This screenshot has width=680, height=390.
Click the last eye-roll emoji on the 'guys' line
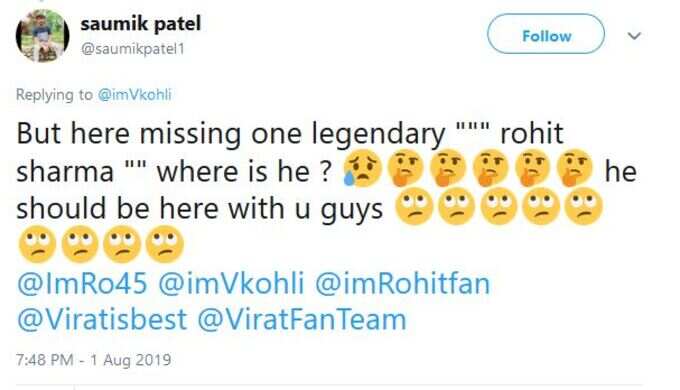tap(584, 206)
